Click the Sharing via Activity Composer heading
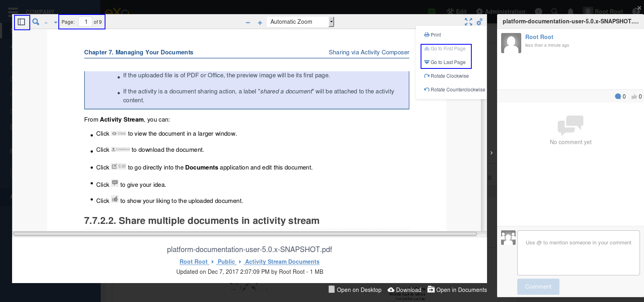This screenshot has height=302, width=644. pos(369,52)
